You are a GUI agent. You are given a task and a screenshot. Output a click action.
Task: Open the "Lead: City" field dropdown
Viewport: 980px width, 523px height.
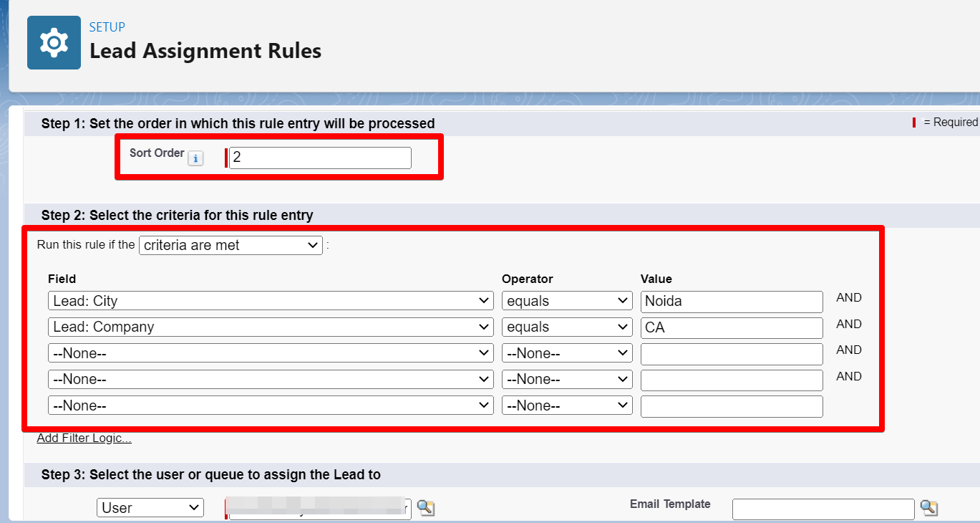(x=270, y=300)
